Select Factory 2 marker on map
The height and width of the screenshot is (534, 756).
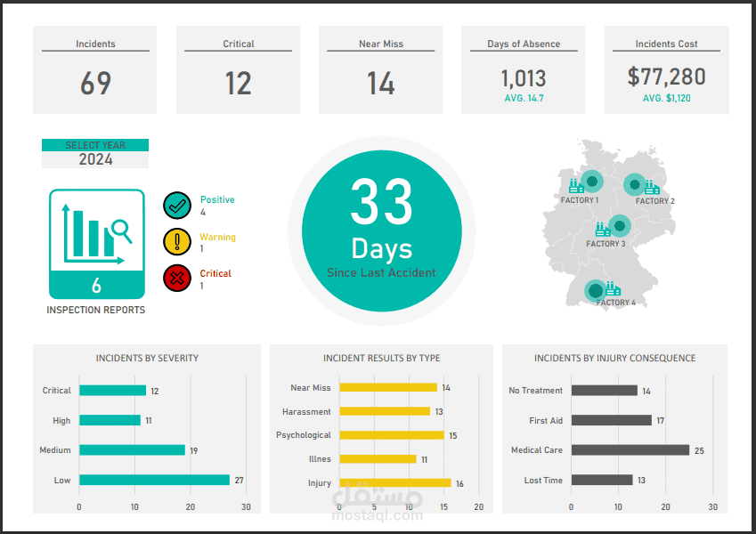[635, 184]
